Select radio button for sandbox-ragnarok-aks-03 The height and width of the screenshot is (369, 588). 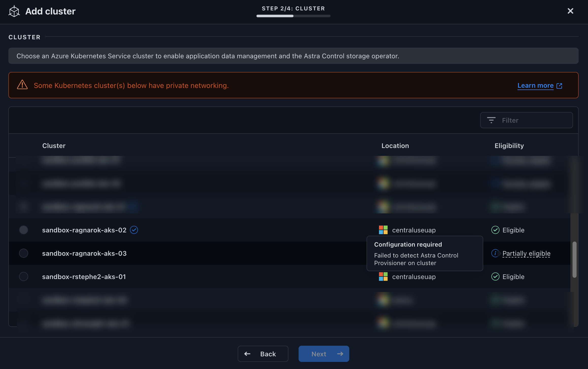(x=24, y=253)
